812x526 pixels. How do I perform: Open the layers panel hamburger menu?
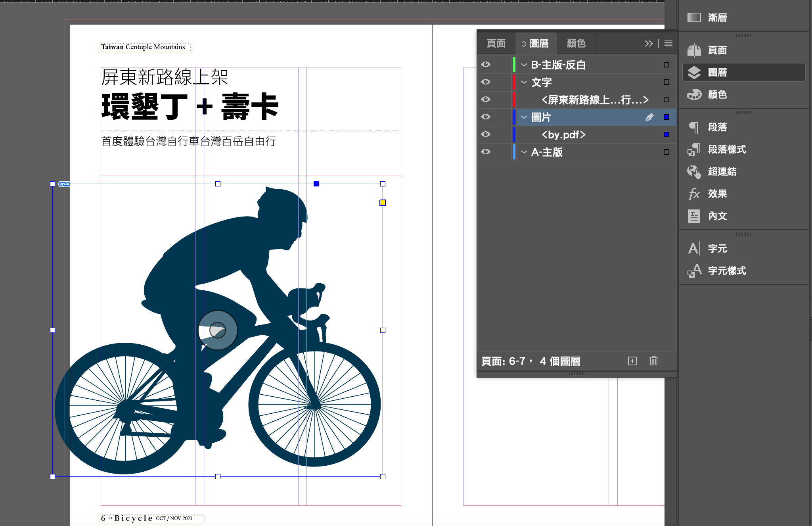point(668,43)
